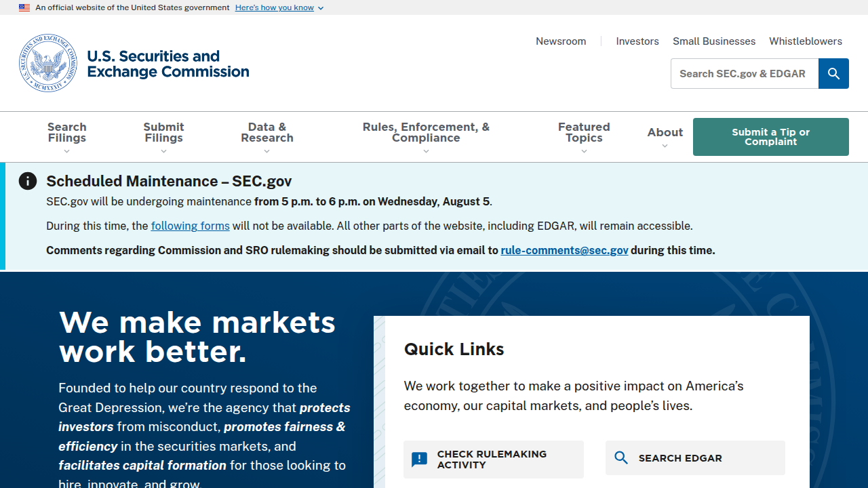Expand the Search Filings menu chevron
Screen dimensions: 868x488
pyautogui.click(x=66, y=151)
